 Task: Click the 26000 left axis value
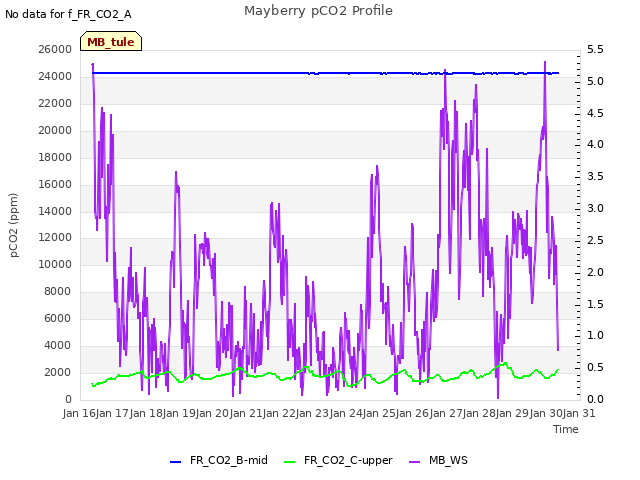click(x=55, y=49)
